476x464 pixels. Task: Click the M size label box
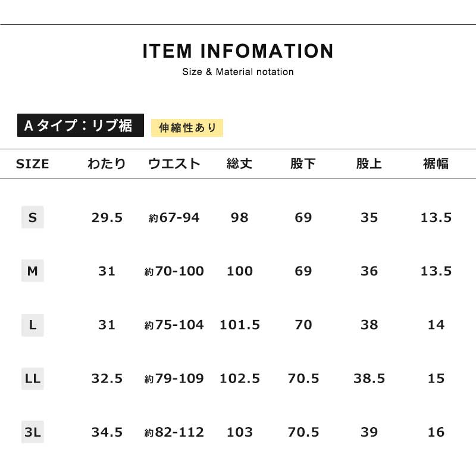(33, 271)
